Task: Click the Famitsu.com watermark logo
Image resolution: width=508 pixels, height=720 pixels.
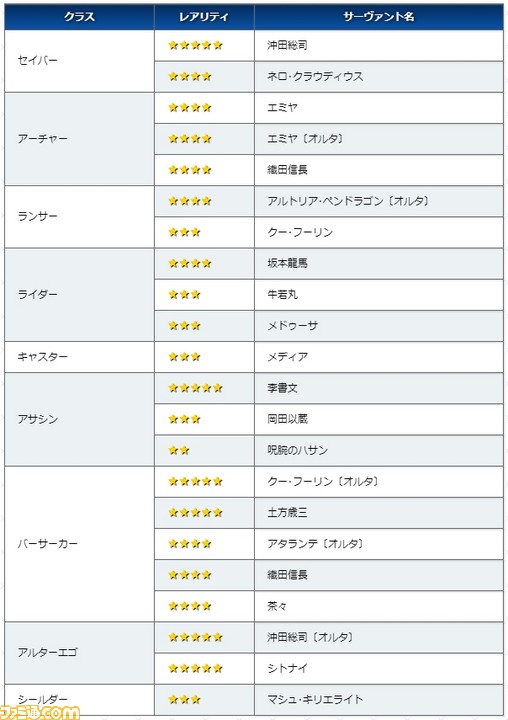Action: click(x=40, y=711)
